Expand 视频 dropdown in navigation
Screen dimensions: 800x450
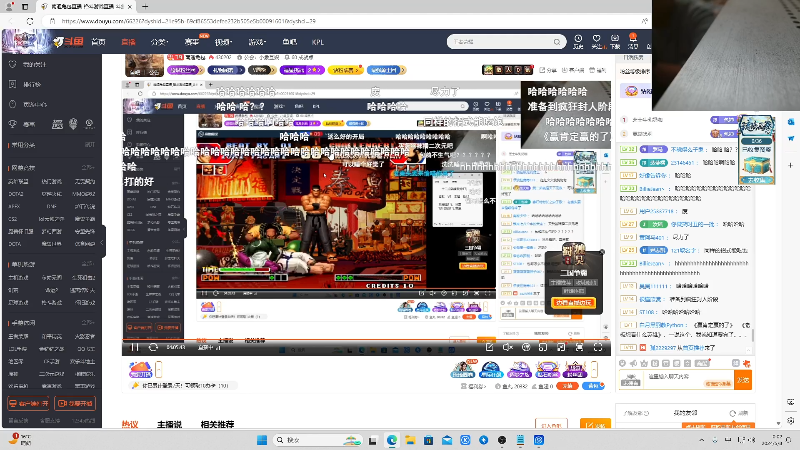223,42
